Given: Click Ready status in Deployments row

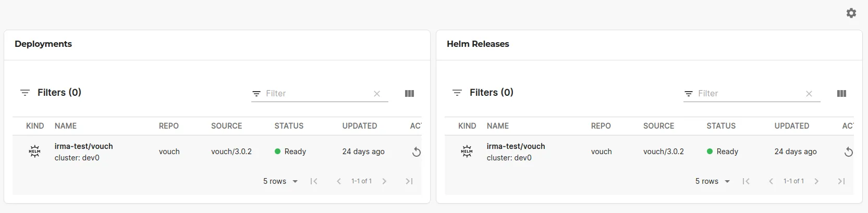Looking at the screenshot, I should [x=290, y=152].
